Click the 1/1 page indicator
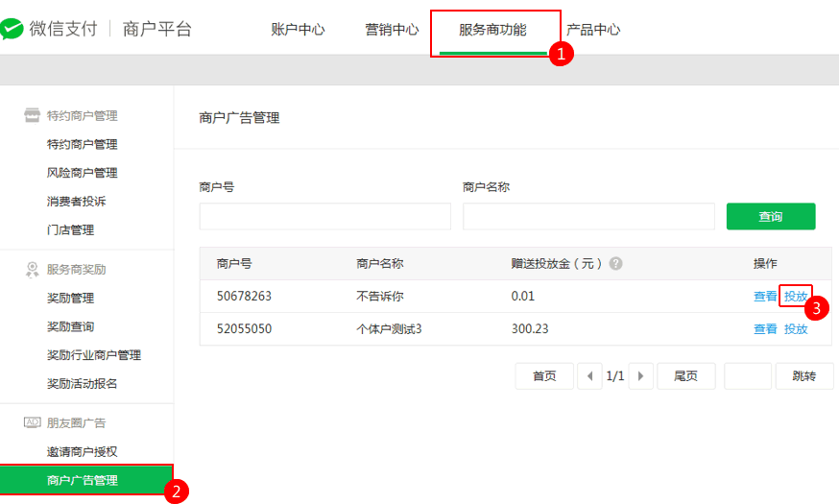Screen dimensions: 839x504 click(615, 376)
